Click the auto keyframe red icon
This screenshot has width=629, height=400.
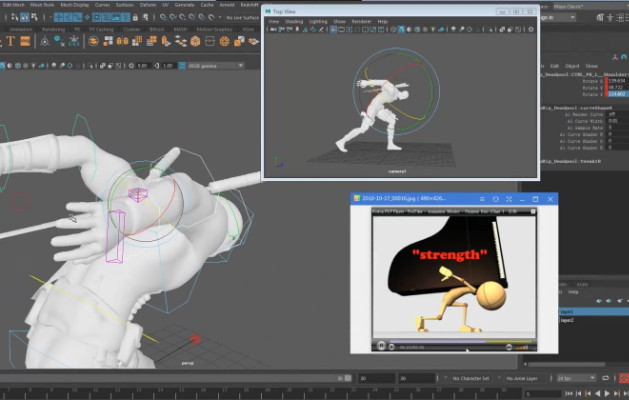tap(624, 378)
